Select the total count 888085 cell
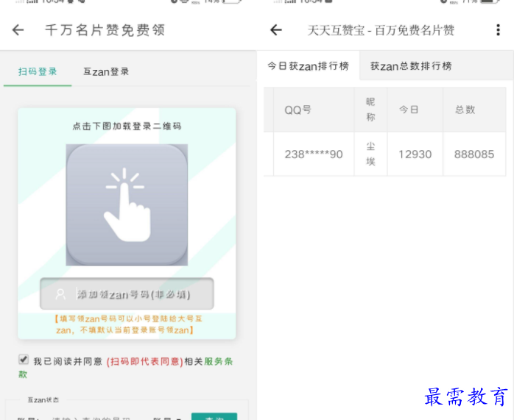 click(x=474, y=154)
